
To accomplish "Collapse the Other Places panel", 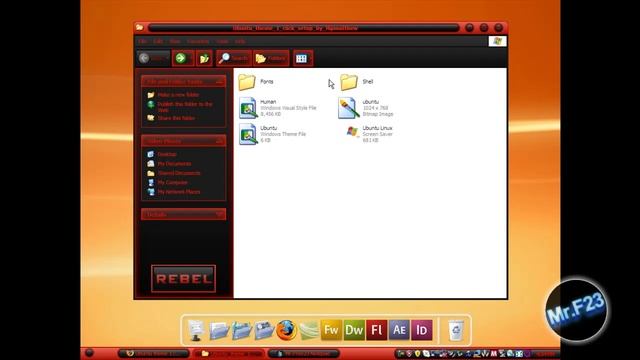I will click(220, 141).
